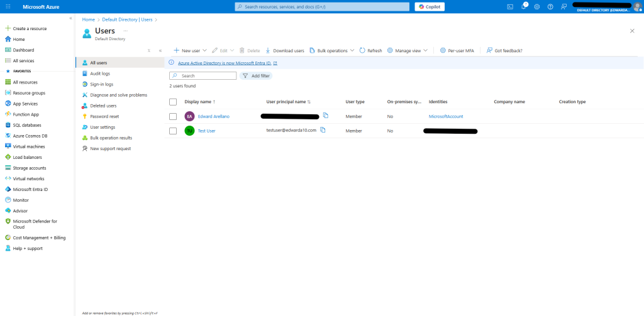Open portal settings gear icon
The height and width of the screenshot is (316, 644).
coord(537,6)
